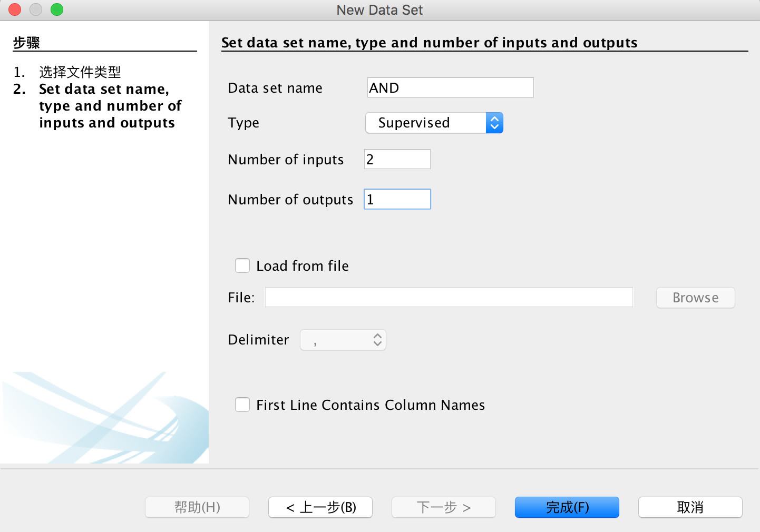Enable the Load from file checkbox
This screenshot has width=760, height=532.
242,265
